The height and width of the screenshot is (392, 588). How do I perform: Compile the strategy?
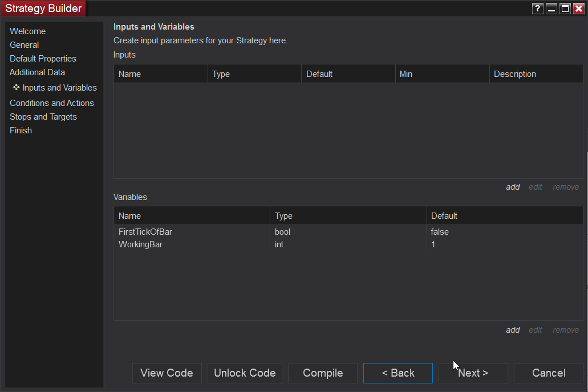[323, 373]
